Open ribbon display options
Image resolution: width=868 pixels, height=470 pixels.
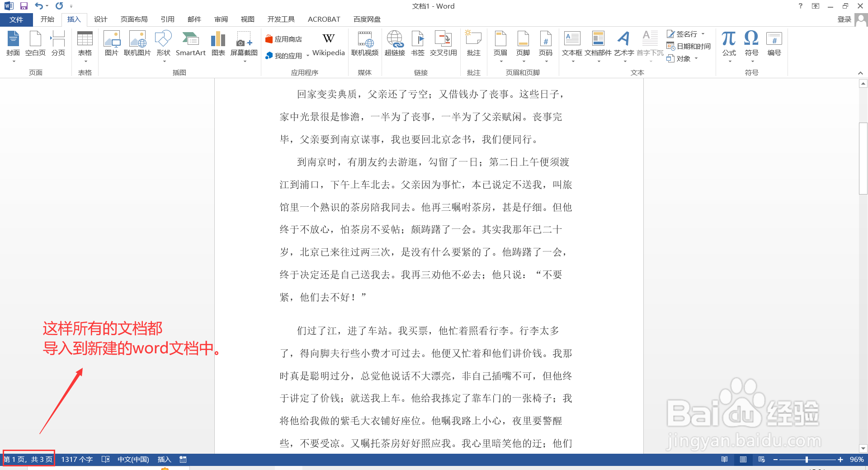(816, 6)
